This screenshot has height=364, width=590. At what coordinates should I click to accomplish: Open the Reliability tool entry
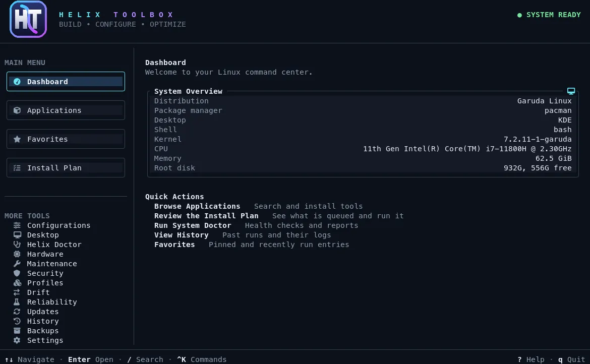click(x=52, y=302)
